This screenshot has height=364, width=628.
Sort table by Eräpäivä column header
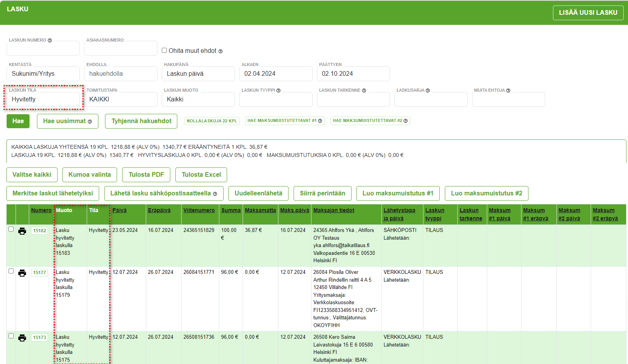pos(159,210)
